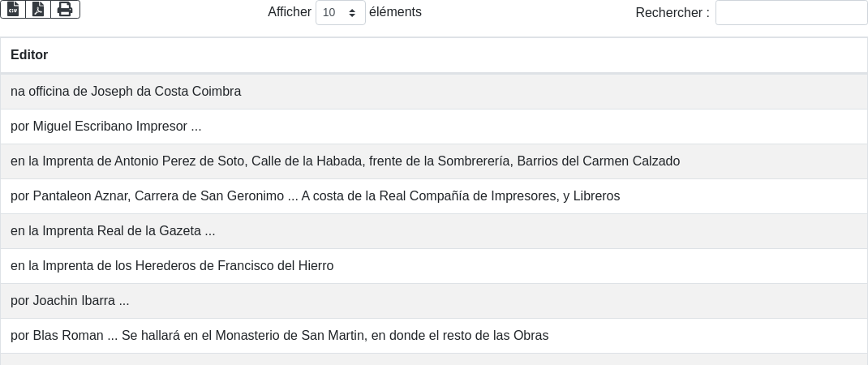Sort table by the Editor column header
This screenshot has height=365, width=868.
29,55
